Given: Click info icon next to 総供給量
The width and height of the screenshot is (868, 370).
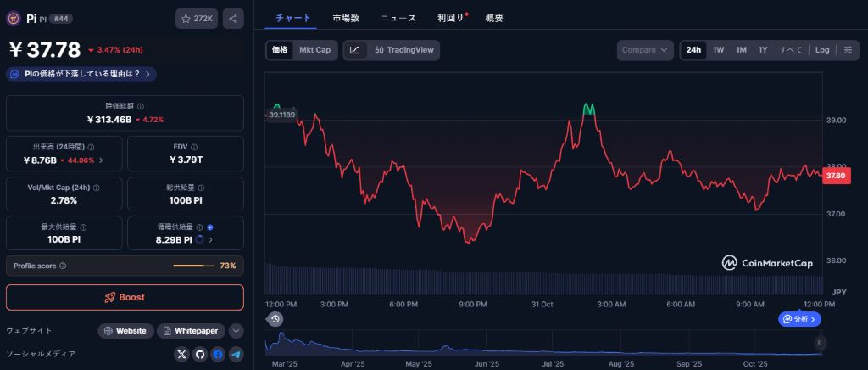Looking at the screenshot, I should tap(201, 188).
